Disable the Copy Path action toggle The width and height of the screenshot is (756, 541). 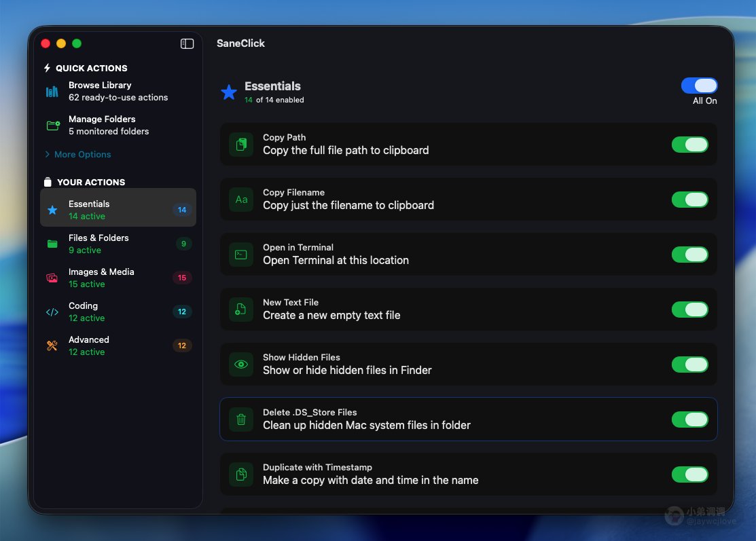(690, 145)
